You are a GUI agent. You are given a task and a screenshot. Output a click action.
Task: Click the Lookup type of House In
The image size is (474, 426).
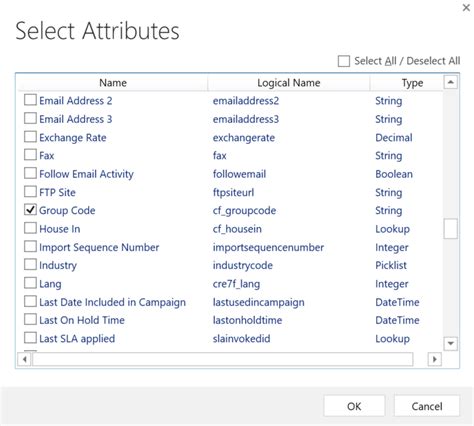point(392,229)
